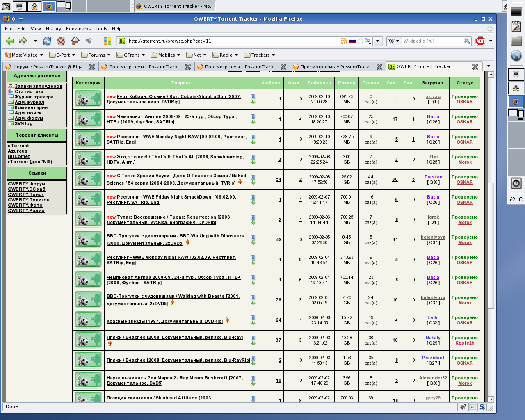525x420 pixels.
Task: Open the QWERTY.Форум sidebar link
Action: (27, 184)
